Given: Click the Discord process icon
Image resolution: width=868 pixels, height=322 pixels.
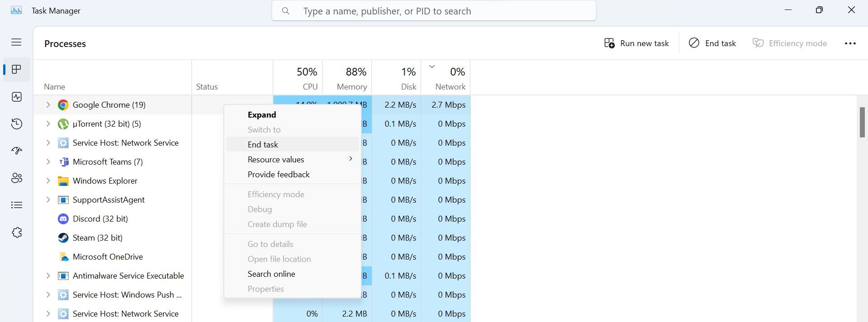Looking at the screenshot, I should [x=63, y=219].
